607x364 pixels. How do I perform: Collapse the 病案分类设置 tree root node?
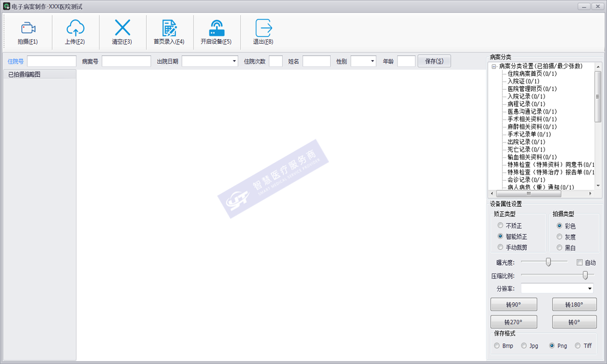click(494, 66)
